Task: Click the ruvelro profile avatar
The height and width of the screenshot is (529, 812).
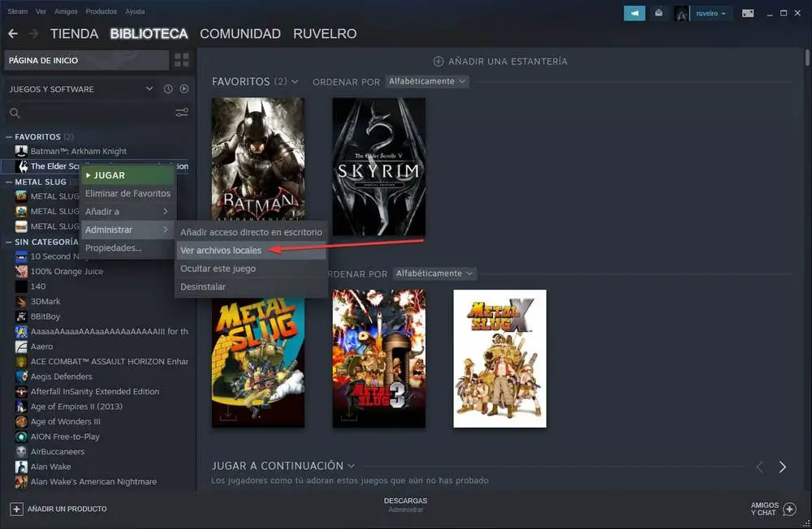Action: (x=681, y=14)
